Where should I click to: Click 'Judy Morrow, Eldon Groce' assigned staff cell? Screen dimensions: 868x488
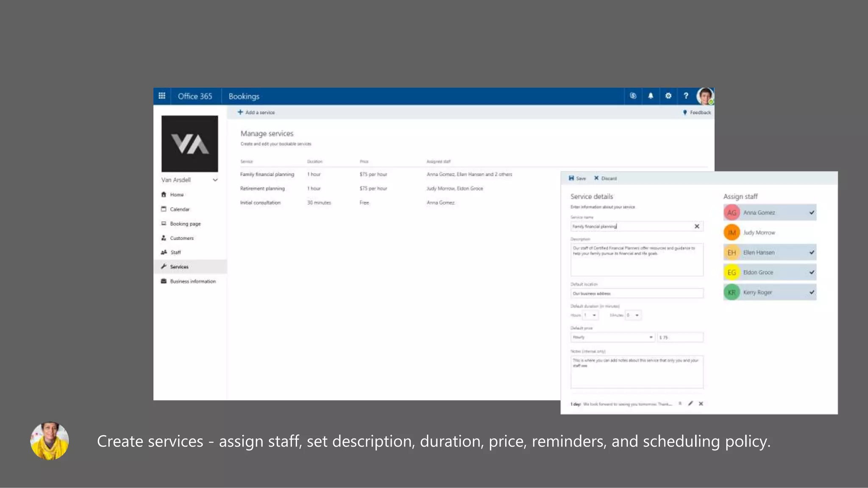[x=454, y=189]
